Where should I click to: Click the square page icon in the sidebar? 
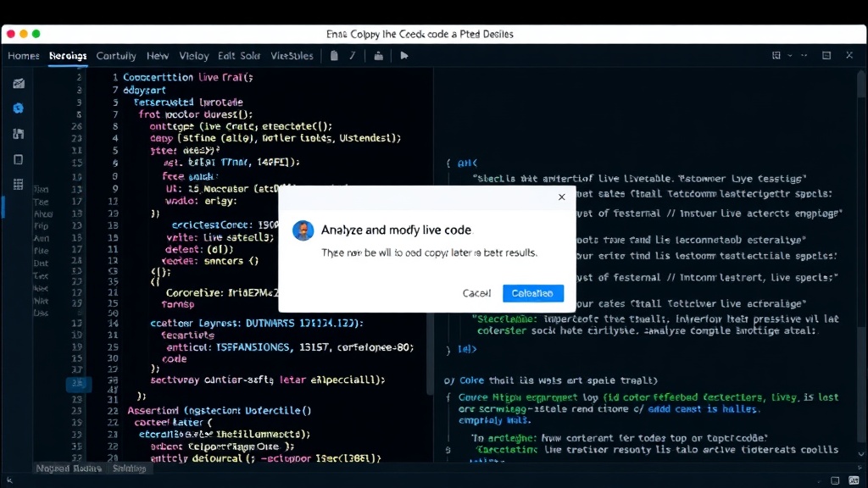(19, 159)
